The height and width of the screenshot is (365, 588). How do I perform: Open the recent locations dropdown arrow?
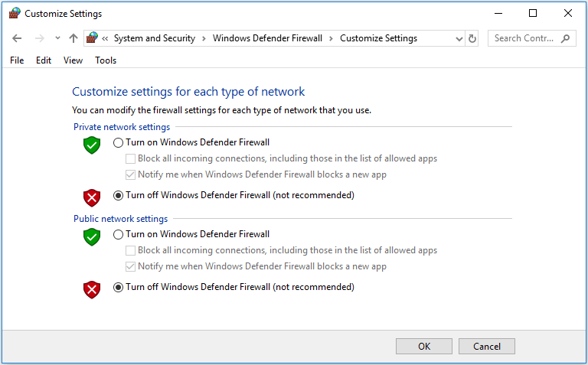tap(57, 38)
